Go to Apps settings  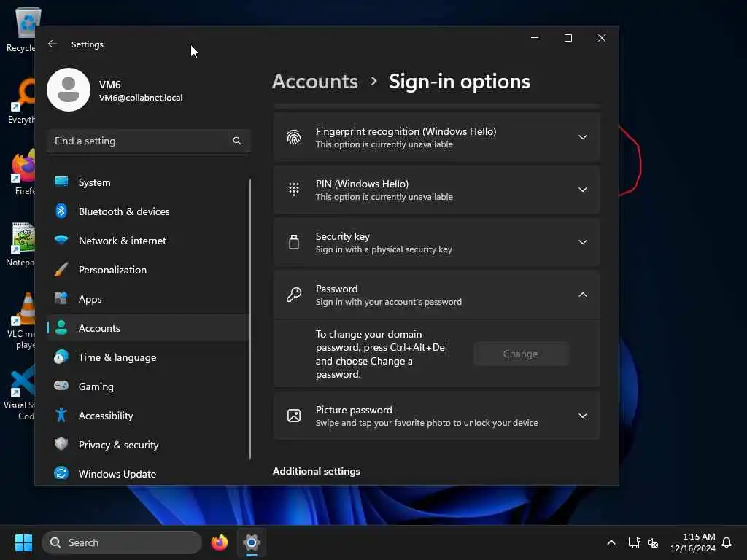(x=147, y=299)
